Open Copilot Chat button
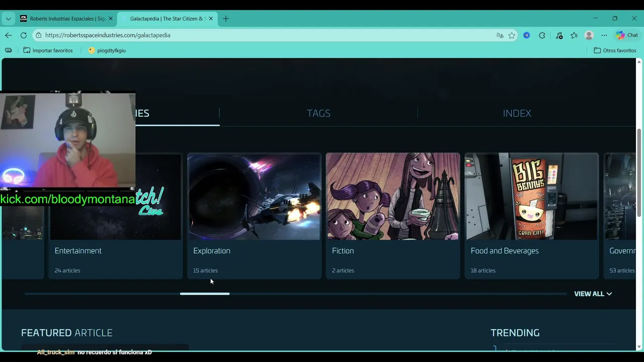 [x=627, y=35]
